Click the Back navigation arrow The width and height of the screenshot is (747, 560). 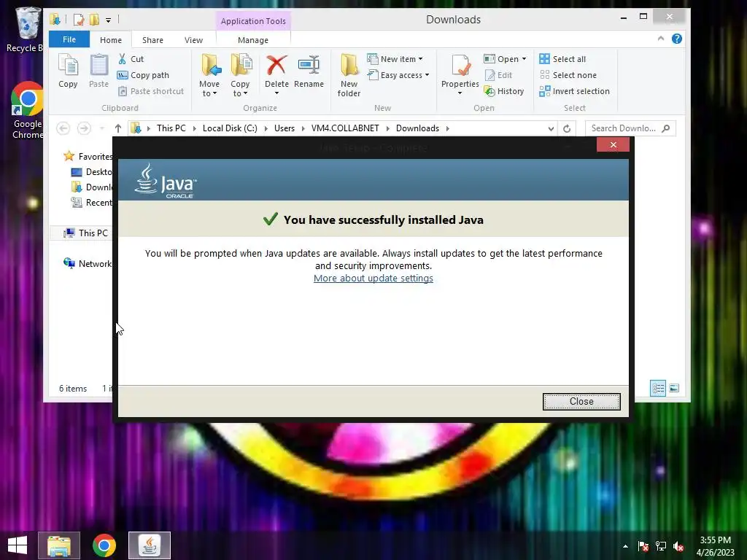tap(63, 128)
